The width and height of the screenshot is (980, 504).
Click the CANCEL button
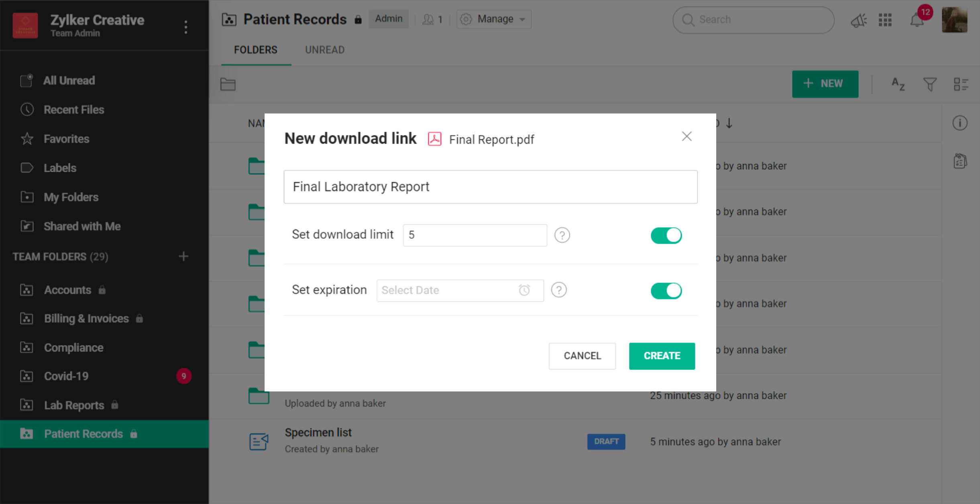[x=582, y=356]
